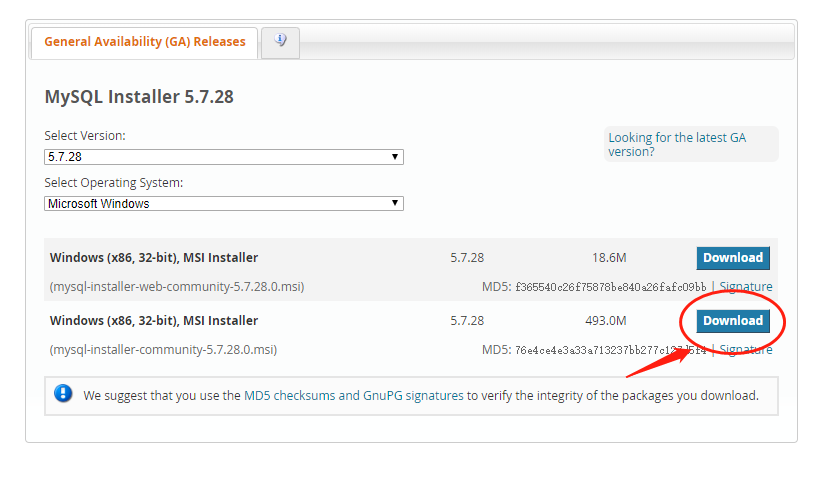
Task: Click the blue exclamation info icon
Action: click(x=63, y=394)
